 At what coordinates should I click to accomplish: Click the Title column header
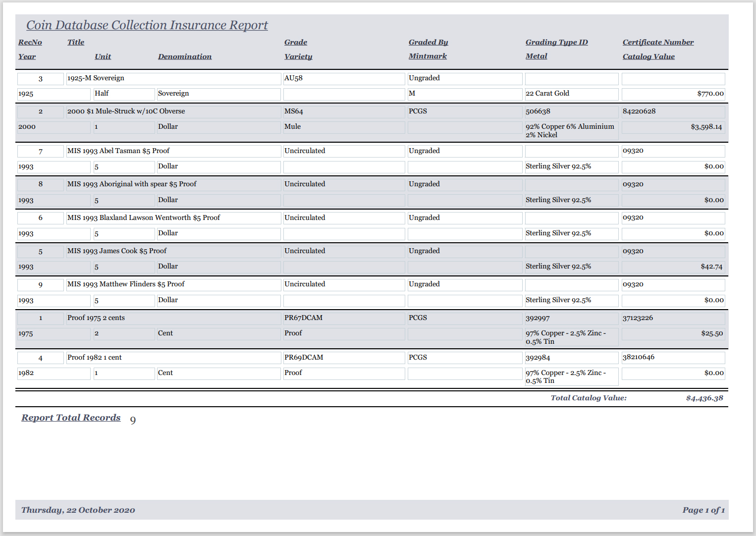coord(76,42)
